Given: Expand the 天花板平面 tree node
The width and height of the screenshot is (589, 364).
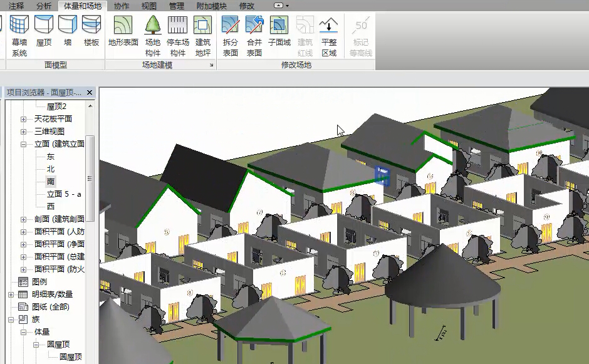Looking at the screenshot, I should point(23,119).
